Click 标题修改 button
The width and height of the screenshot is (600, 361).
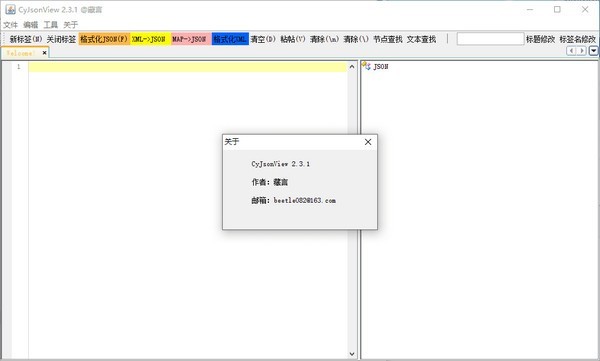(540, 39)
